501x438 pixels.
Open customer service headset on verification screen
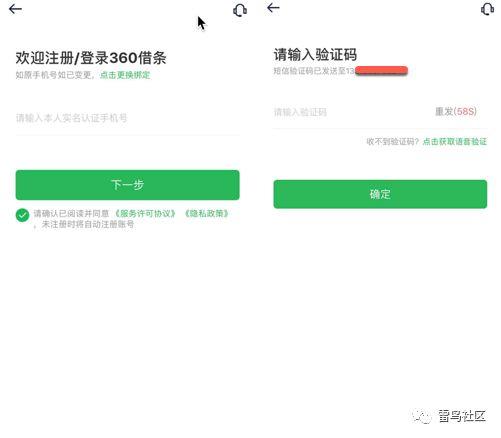tap(487, 9)
